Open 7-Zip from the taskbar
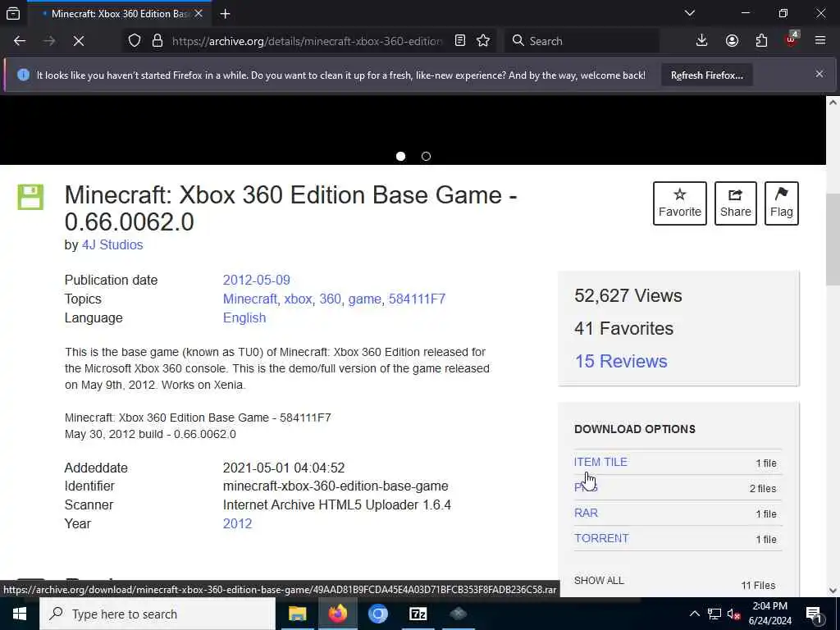This screenshot has width=840, height=630. pyautogui.click(x=418, y=614)
